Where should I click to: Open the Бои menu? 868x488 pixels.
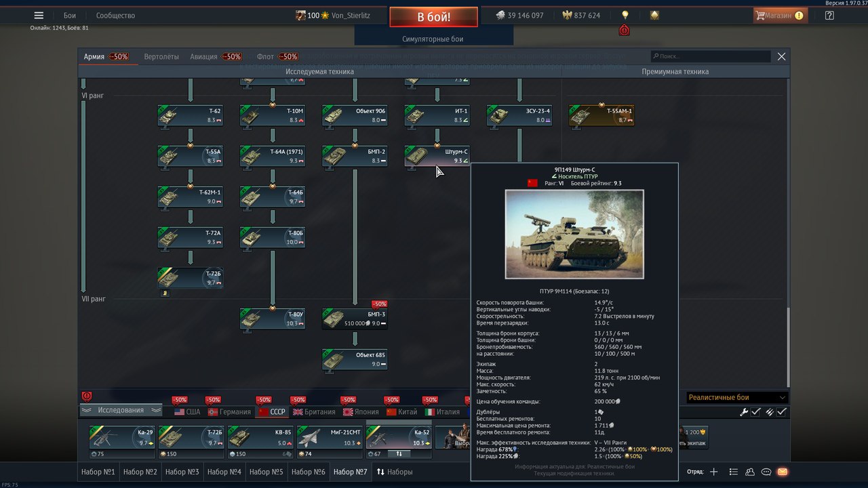click(70, 16)
